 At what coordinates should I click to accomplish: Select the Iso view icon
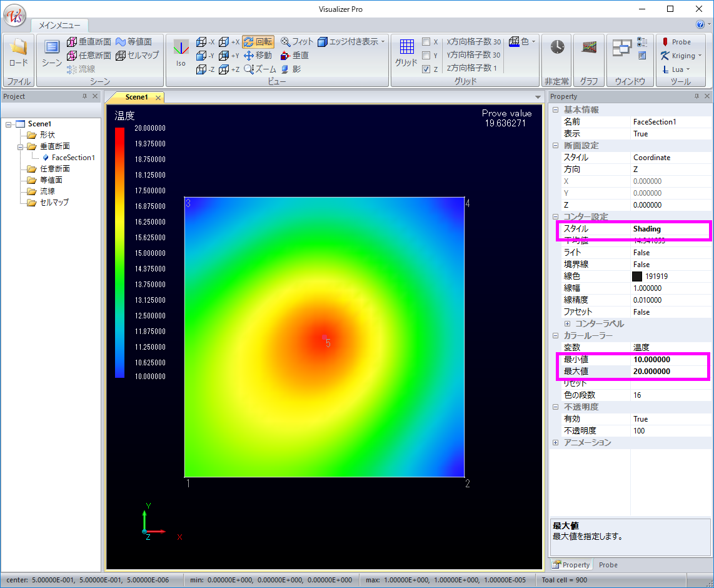(181, 53)
